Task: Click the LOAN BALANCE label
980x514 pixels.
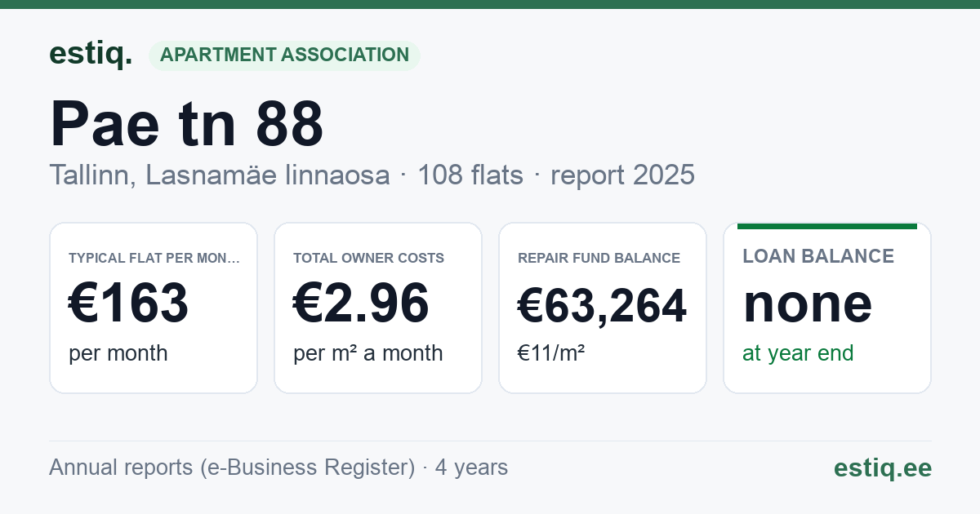Action: [818, 256]
